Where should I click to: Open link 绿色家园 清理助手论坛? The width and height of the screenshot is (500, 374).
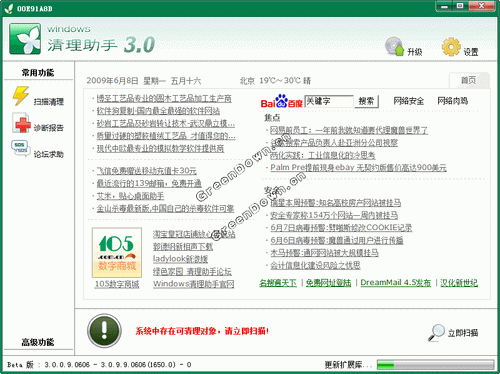(x=192, y=272)
